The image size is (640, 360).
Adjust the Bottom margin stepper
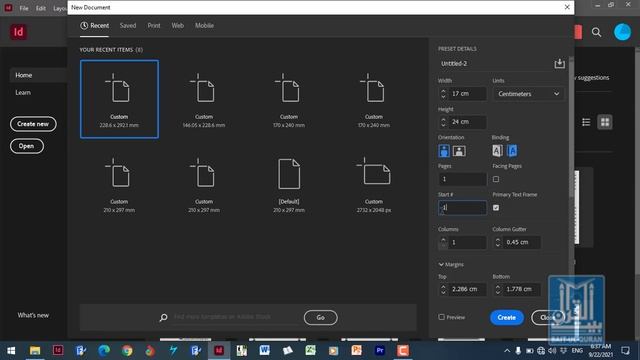pyautogui.click(x=498, y=289)
